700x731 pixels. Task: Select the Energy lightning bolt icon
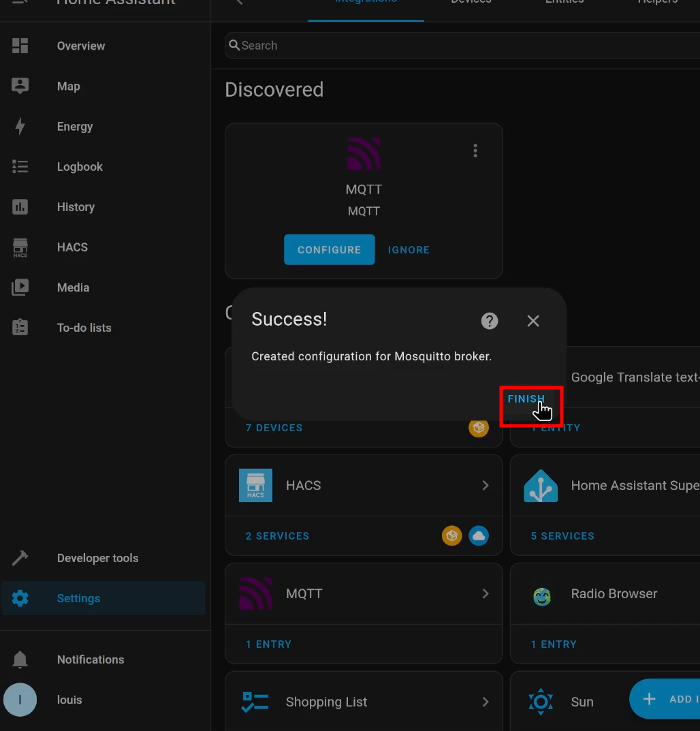tap(20, 126)
